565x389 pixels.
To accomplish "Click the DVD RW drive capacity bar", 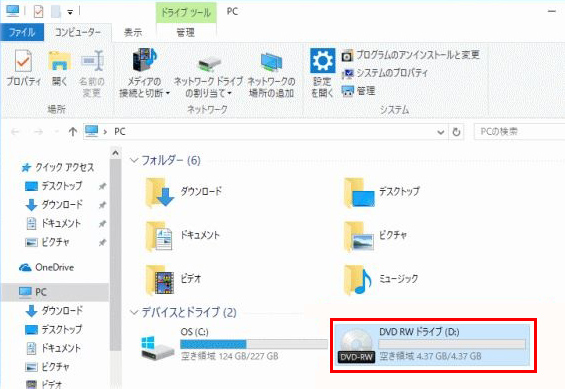I will 452,344.
